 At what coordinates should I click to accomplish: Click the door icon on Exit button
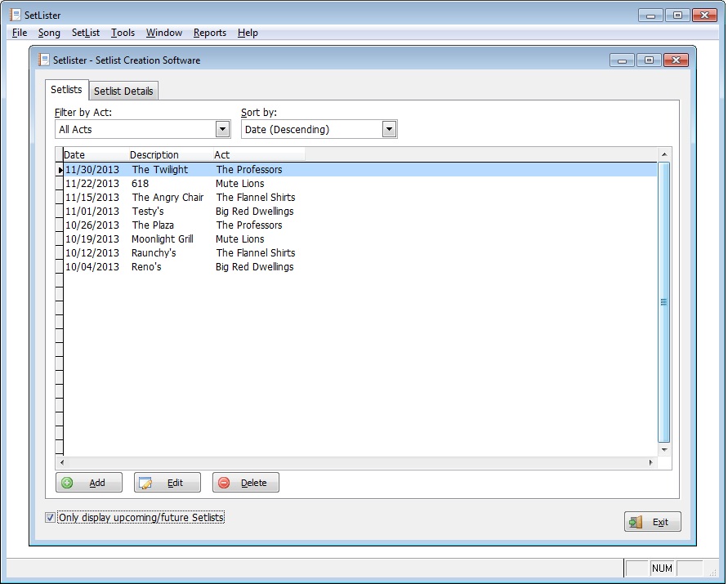click(636, 522)
